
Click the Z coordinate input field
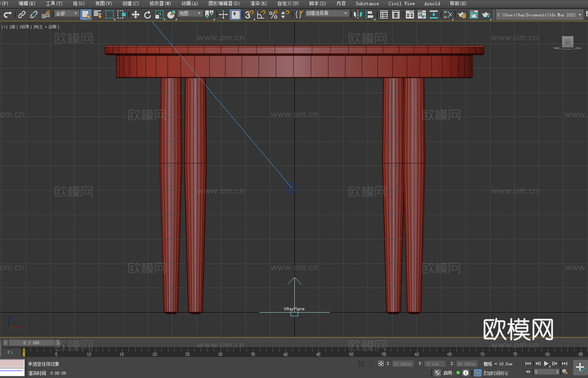point(466,364)
